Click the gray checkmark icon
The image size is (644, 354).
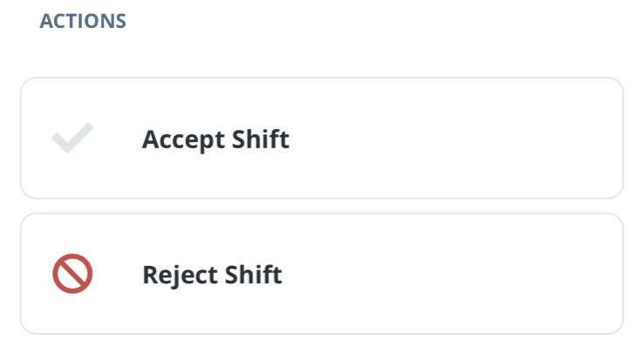(x=72, y=138)
